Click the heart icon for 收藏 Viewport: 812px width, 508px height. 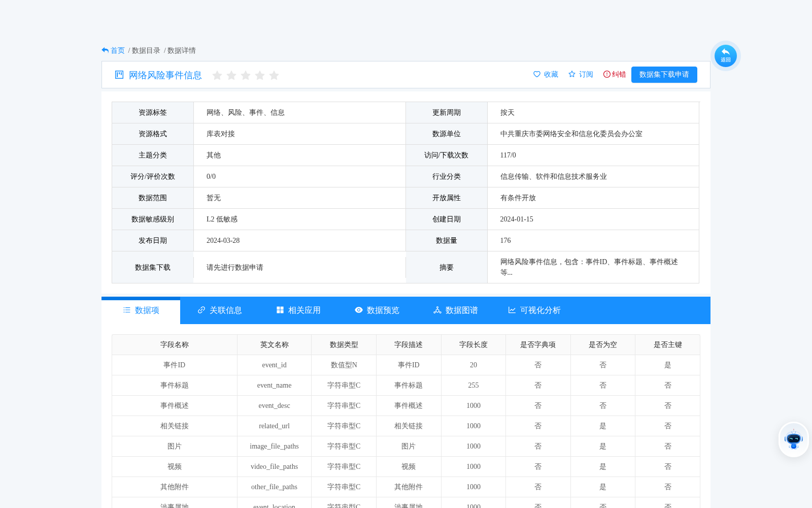(x=537, y=74)
